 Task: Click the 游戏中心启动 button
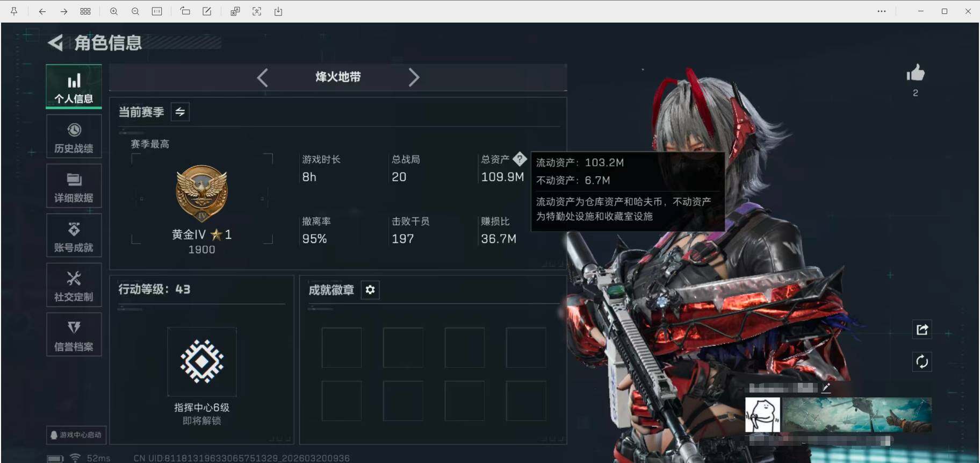(76, 434)
